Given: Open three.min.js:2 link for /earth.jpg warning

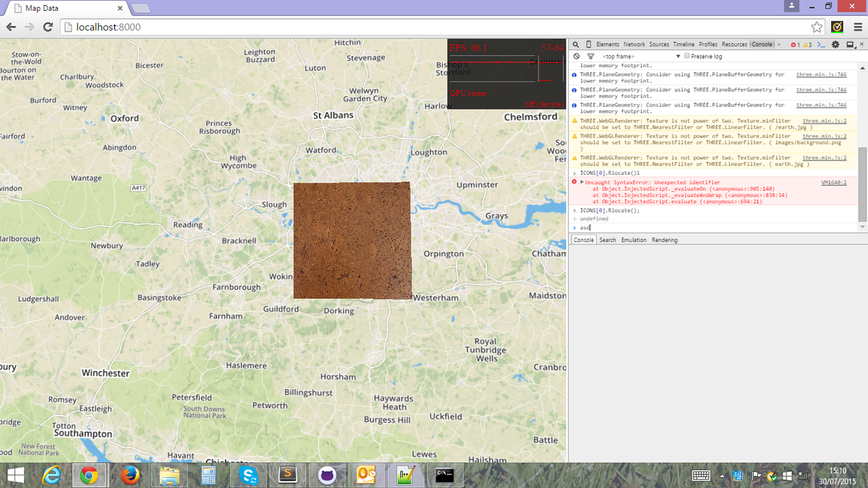Looking at the screenshot, I should coord(825,121).
